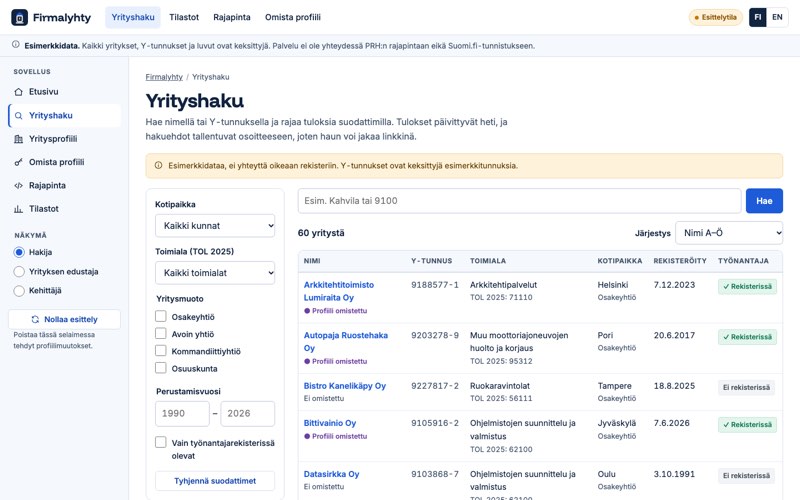This screenshot has width=800, height=500.
Task: Click the Omista profiili key icon
Action: pyautogui.click(x=18, y=162)
